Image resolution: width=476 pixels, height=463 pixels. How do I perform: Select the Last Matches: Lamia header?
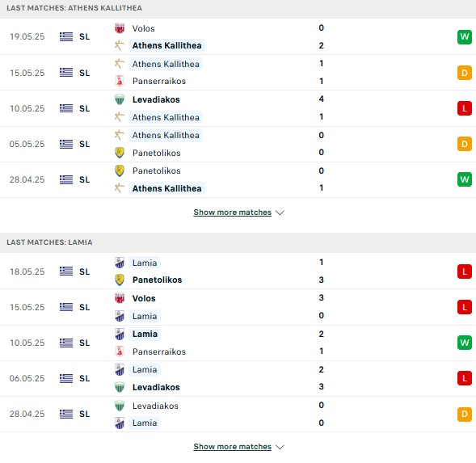point(49,242)
